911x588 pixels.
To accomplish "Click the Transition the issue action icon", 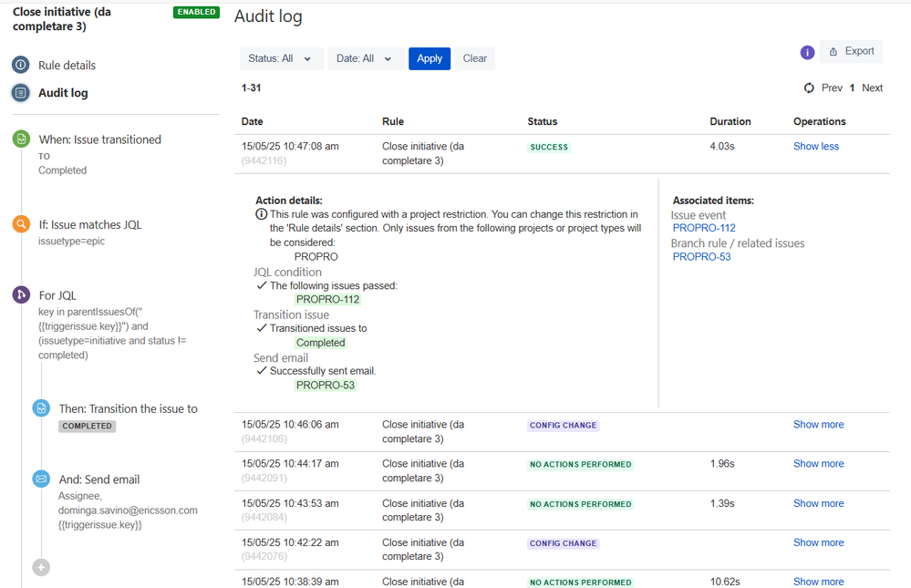I will pyautogui.click(x=41, y=408).
